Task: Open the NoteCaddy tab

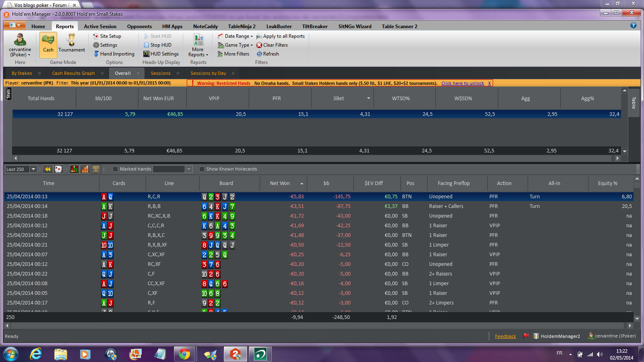Action: point(205,27)
